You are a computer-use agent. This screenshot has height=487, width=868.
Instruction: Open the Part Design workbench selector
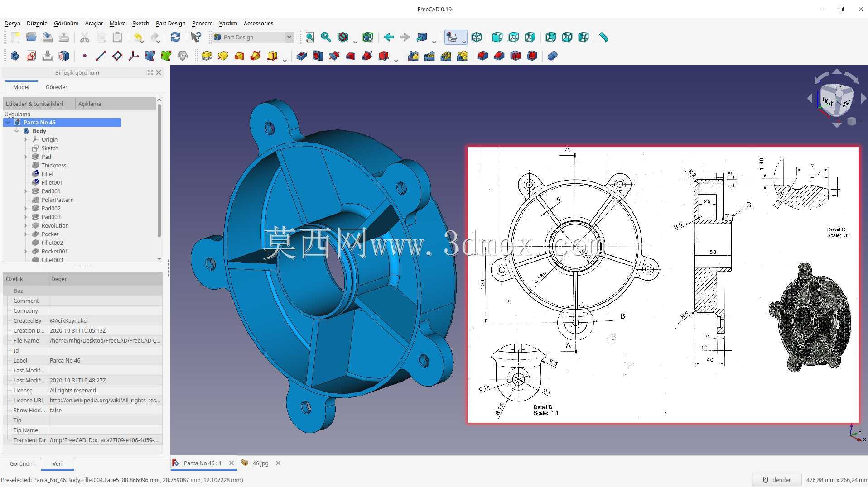tap(253, 37)
